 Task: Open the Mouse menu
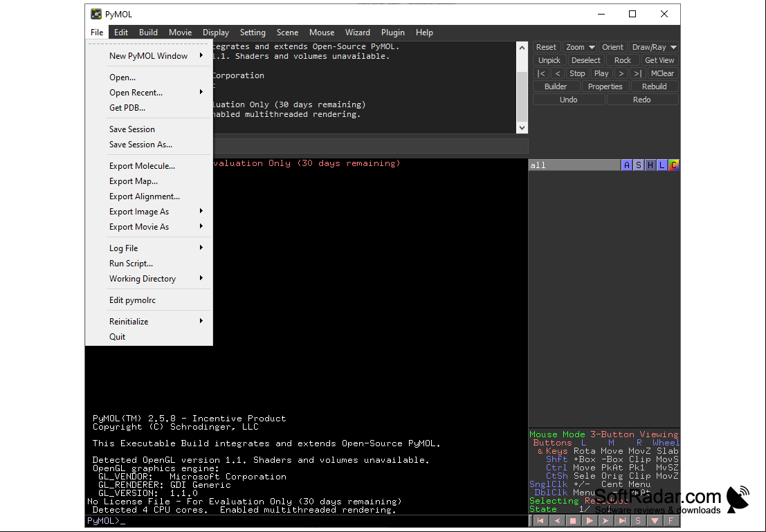[322, 33]
